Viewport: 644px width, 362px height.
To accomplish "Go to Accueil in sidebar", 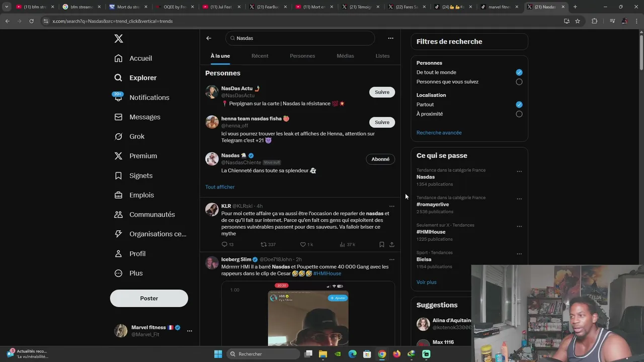I will (x=133, y=58).
